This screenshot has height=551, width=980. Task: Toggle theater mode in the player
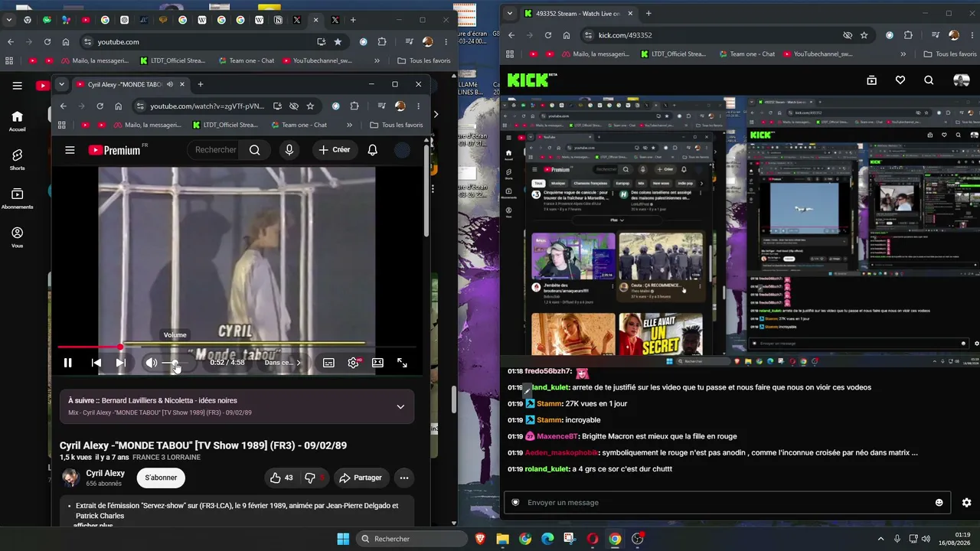point(377,363)
